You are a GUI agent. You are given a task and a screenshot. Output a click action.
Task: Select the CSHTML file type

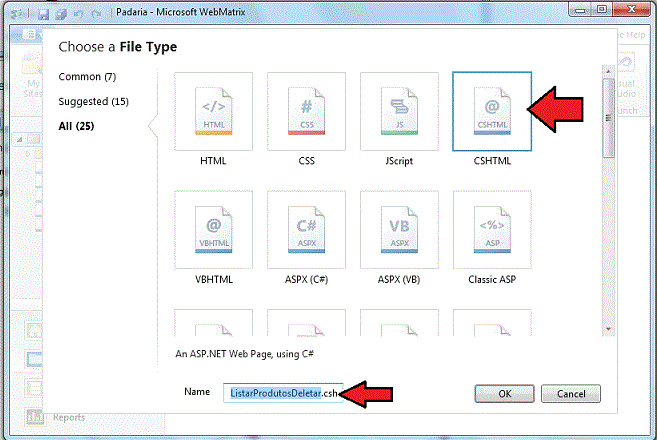point(492,111)
